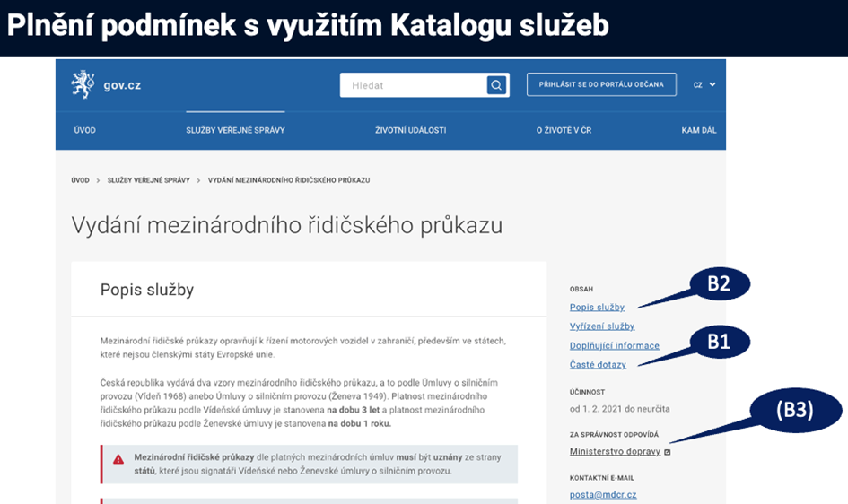848x504 pixels.
Task: Go to the Úvod navigation item
Action: 84,130
